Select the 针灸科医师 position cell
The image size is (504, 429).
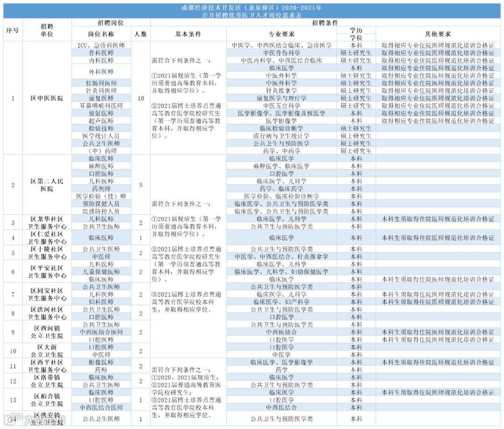tap(101, 91)
